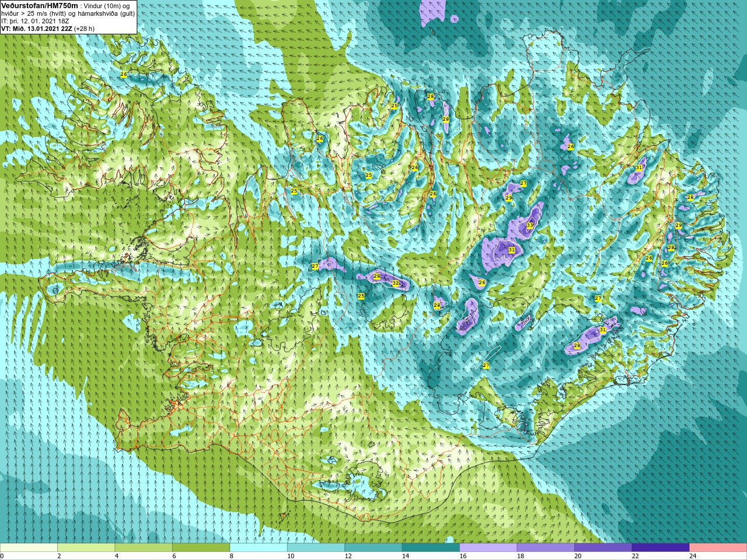Click the legend tick value 16
Viewport: 747px width, 560px height.
[463, 556]
